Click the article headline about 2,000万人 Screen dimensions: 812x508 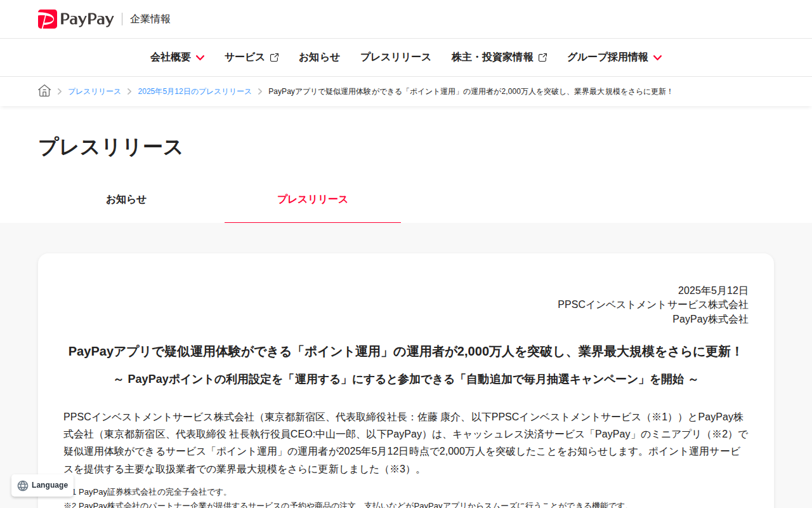[x=406, y=351]
